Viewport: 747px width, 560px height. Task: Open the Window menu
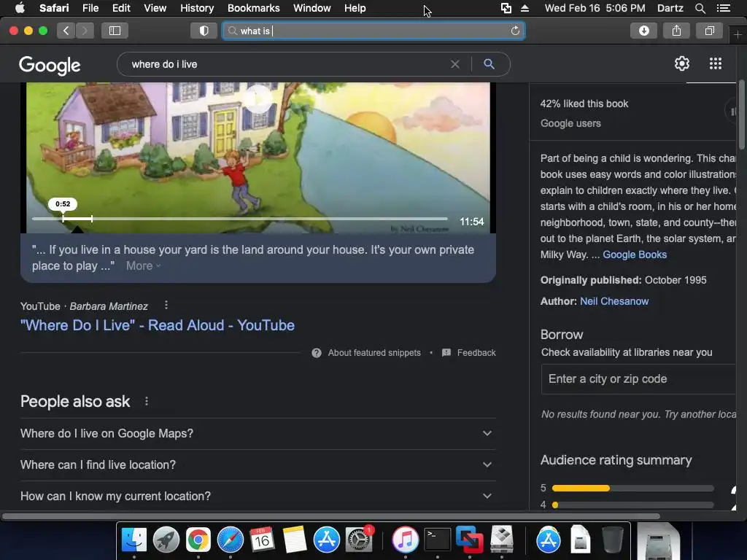coord(312,8)
